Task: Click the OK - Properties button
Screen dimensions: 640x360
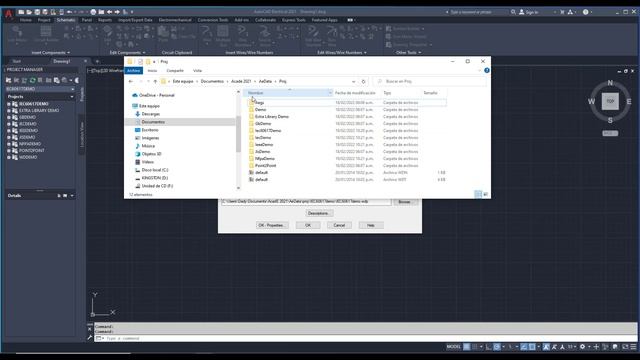Action: (x=272, y=225)
